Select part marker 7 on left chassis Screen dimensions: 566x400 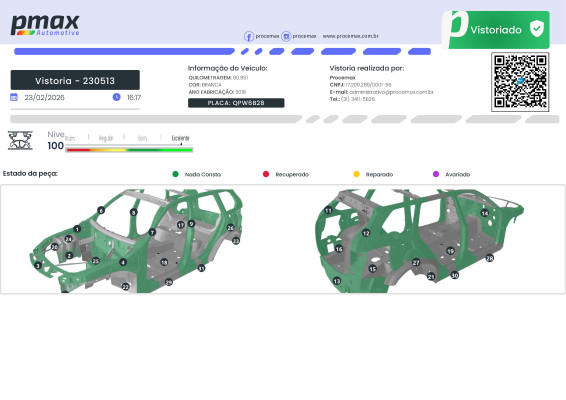click(152, 232)
